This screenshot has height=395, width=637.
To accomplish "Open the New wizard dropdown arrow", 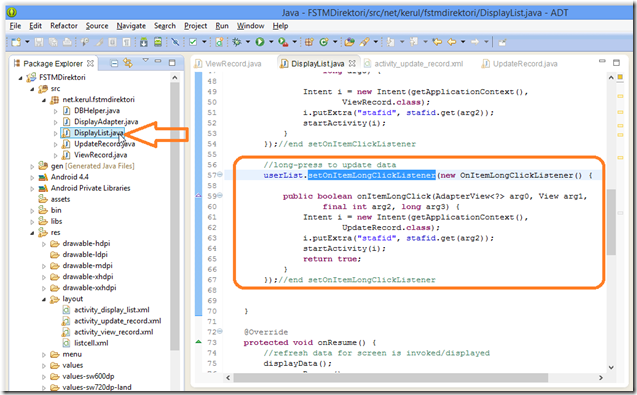I will [27, 42].
